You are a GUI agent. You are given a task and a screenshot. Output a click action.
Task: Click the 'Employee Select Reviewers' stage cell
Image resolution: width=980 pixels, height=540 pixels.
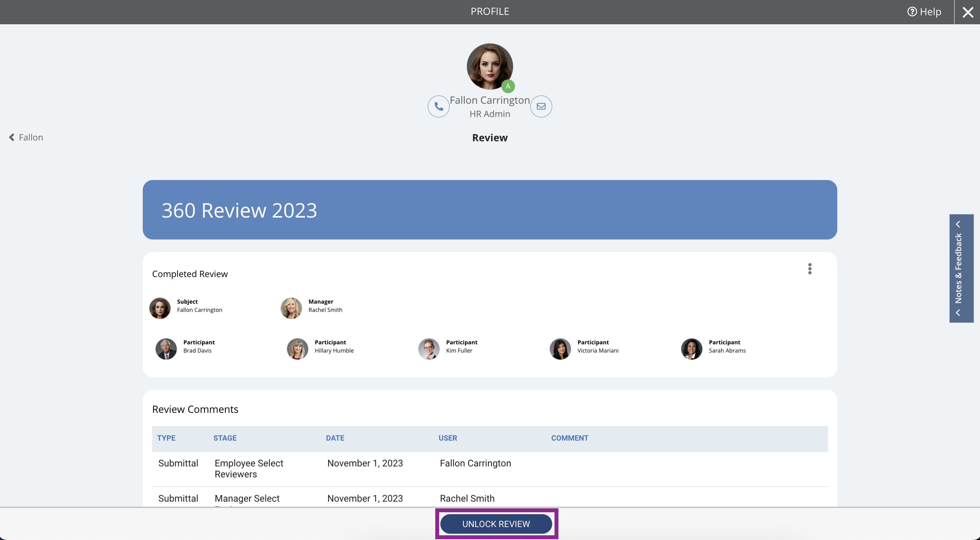[249, 469]
